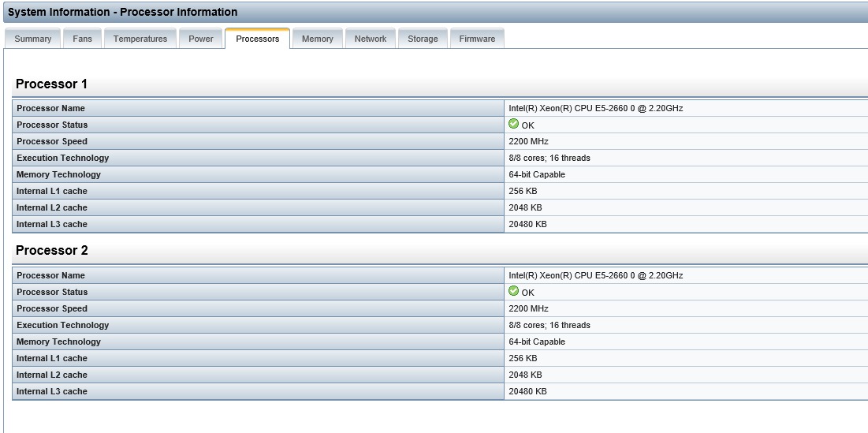Click Processor 2 Internal L3 cache value
The image size is (868, 433).
click(527, 391)
